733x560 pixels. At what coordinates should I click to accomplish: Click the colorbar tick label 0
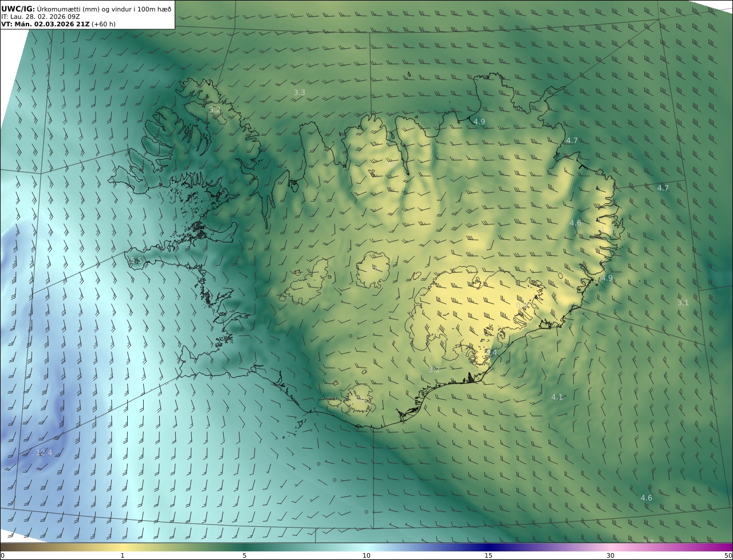click(x=2, y=555)
